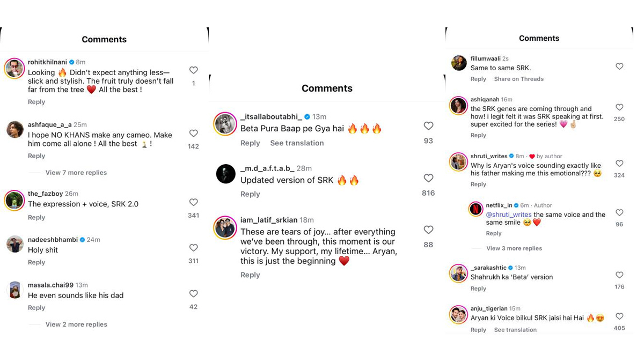Tap the heart beside fillumwaali's comment

pos(619,67)
